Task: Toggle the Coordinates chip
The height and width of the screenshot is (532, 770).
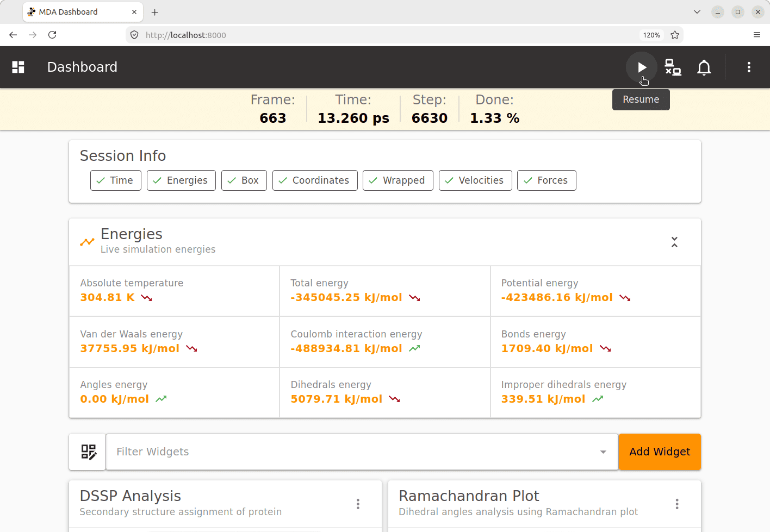Action: tap(315, 180)
